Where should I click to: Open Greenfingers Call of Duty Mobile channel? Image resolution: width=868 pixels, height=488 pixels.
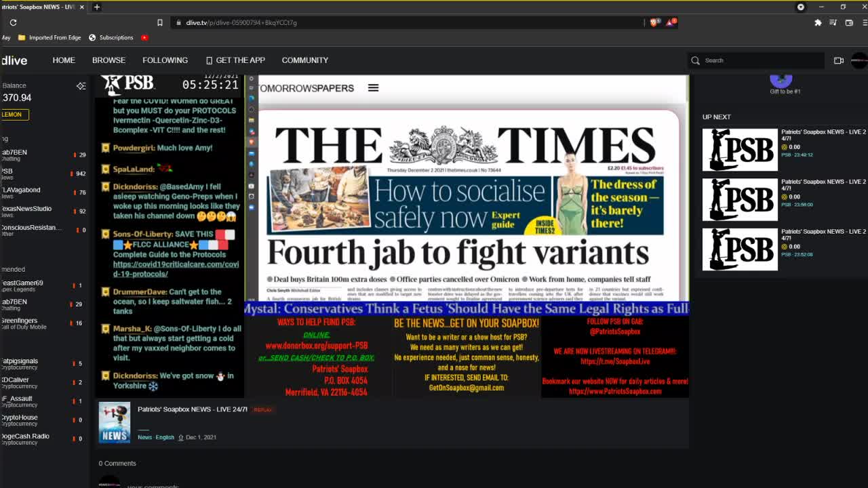coord(43,323)
